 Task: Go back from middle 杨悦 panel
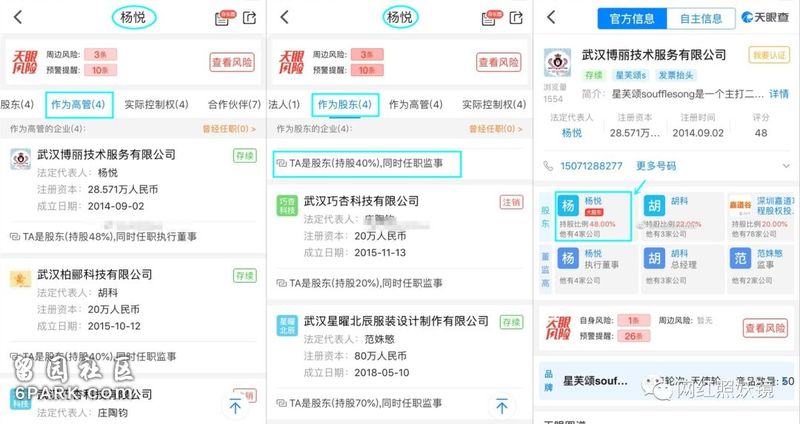[x=285, y=17]
